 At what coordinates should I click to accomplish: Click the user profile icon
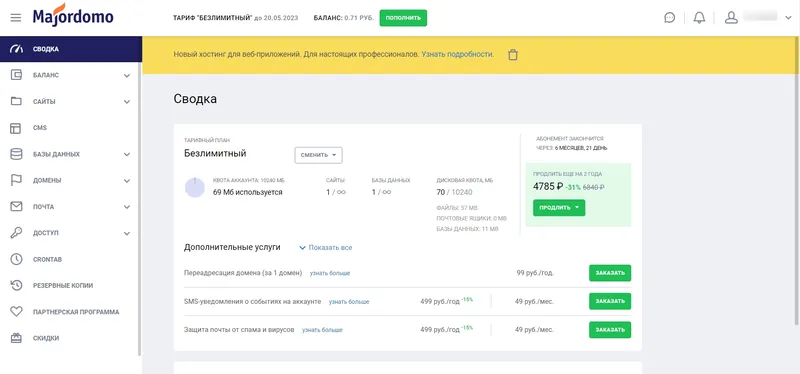coord(731,18)
